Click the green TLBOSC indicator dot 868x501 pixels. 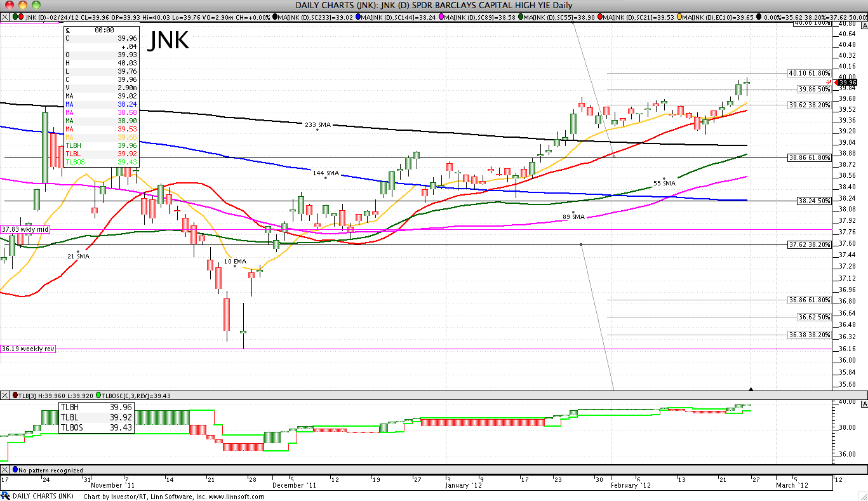(99, 396)
